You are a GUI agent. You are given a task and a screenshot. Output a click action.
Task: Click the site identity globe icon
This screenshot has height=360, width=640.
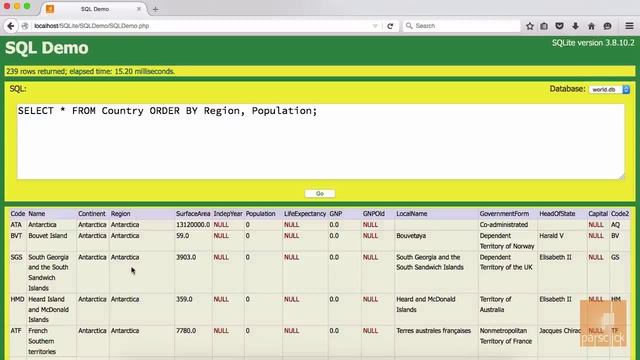click(x=25, y=26)
